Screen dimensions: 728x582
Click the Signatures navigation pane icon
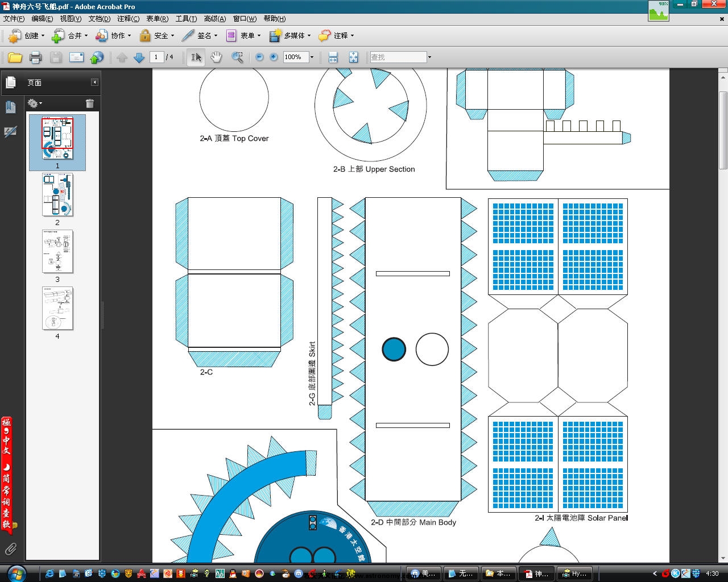coord(10,132)
